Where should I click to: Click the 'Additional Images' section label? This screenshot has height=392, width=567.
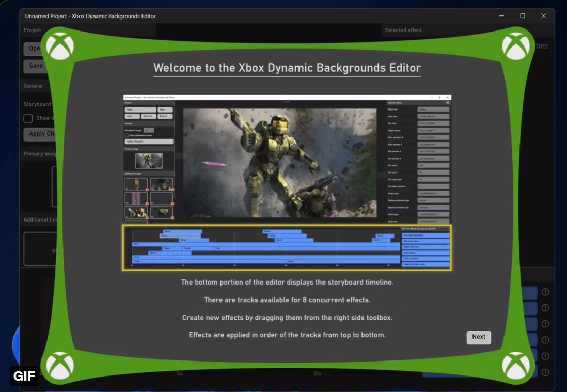click(40, 220)
